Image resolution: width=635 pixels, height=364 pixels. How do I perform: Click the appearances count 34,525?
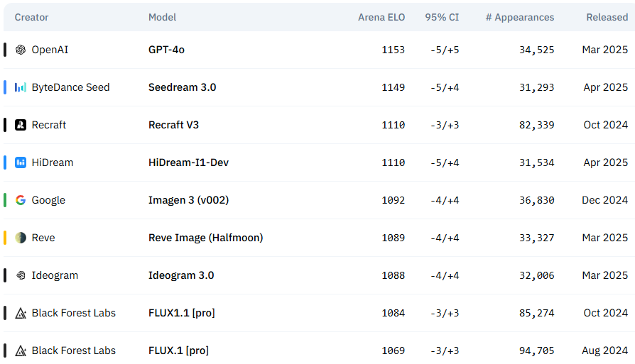click(x=536, y=50)
